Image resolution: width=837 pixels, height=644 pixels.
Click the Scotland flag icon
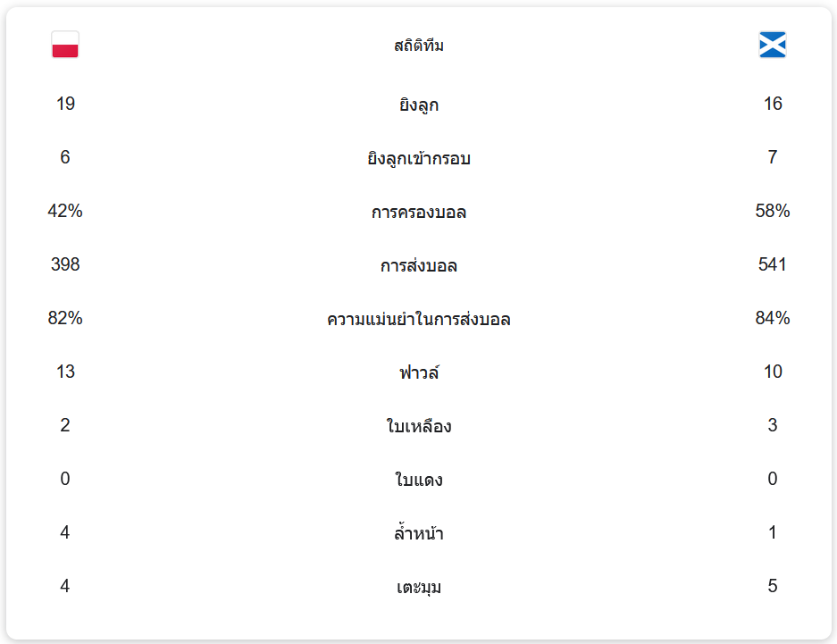[x=773, y=45]
